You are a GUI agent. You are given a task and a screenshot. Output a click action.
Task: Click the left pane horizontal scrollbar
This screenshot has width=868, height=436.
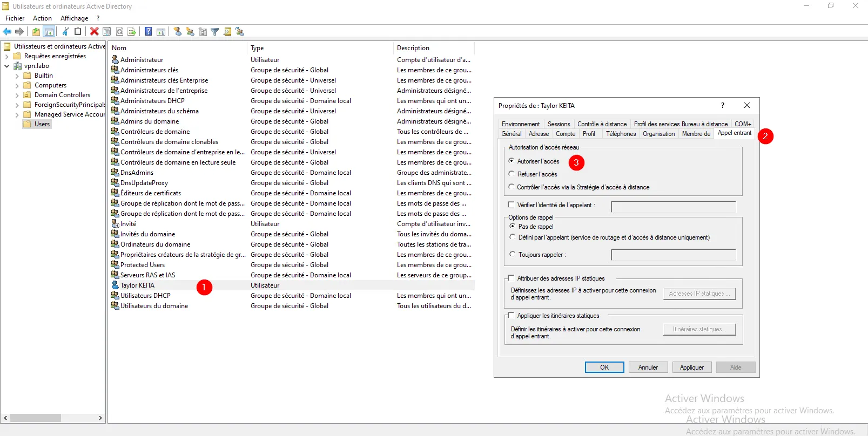36,418
